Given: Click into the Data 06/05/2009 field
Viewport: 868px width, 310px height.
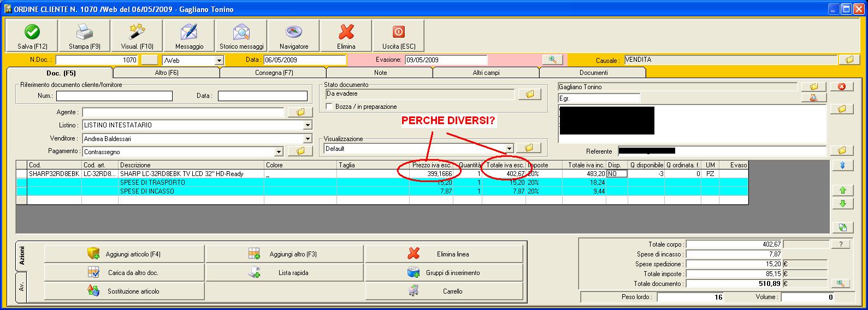Looking at the screenshot, I should [x=305, y=60].
